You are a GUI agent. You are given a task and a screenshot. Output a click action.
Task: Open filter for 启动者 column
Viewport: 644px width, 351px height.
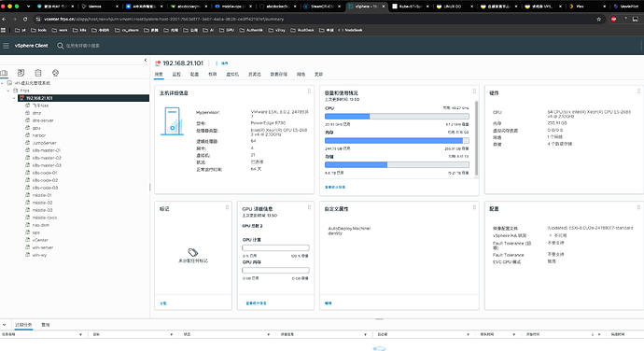[x=468, y=334]
